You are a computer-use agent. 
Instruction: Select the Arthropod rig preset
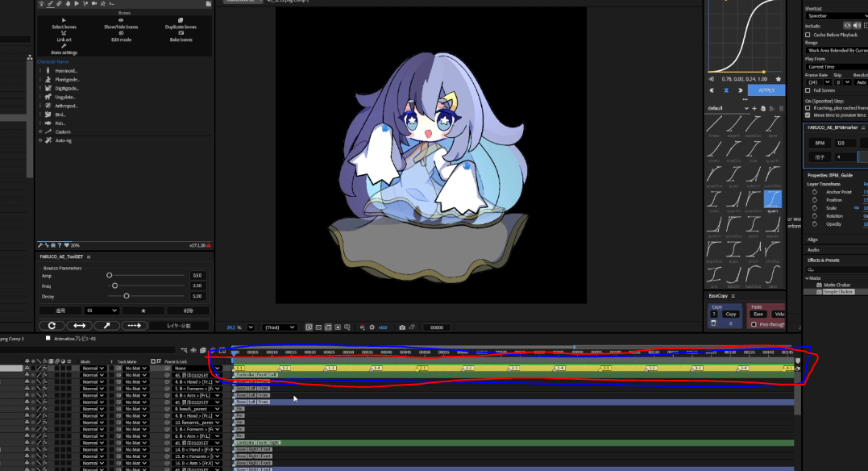(x=61, y=106)
